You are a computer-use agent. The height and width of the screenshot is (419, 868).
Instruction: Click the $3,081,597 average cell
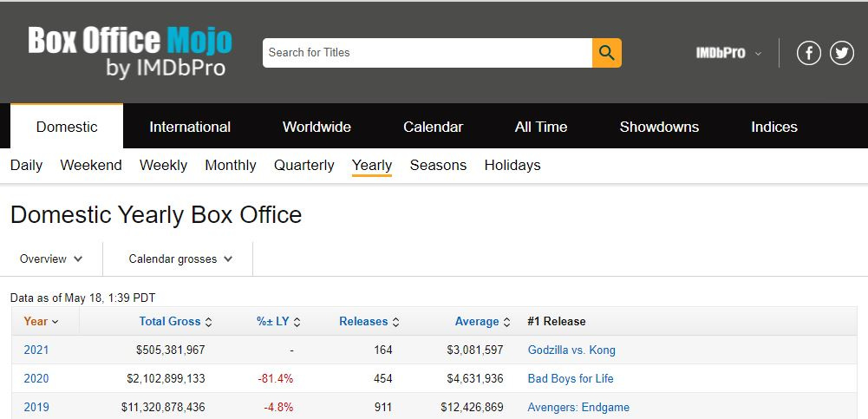pos(475,350)
